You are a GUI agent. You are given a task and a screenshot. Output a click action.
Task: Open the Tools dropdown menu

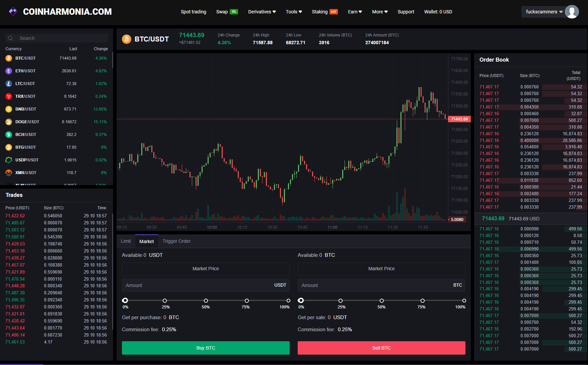pyautogui.click(x=294, y=12)
